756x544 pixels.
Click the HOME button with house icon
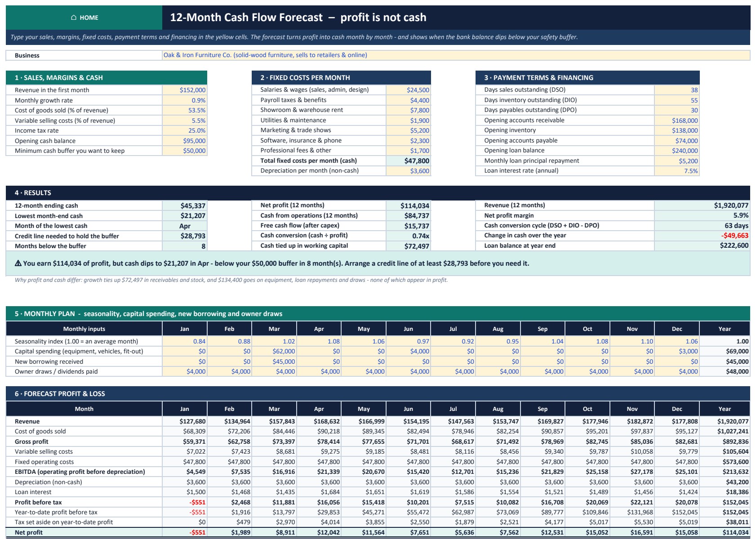(84, 18)
